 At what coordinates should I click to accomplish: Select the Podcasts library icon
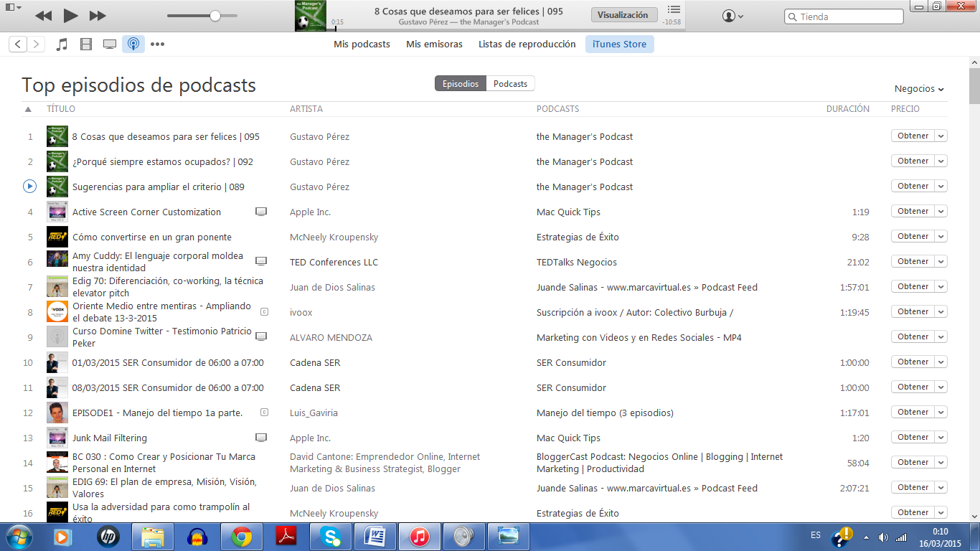[133, 44]
